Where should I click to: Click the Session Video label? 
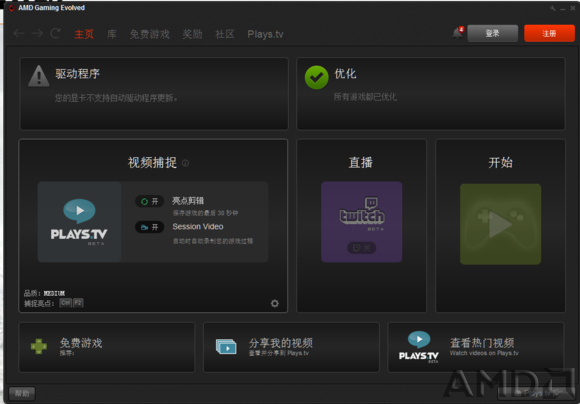[x=198, y=226]
